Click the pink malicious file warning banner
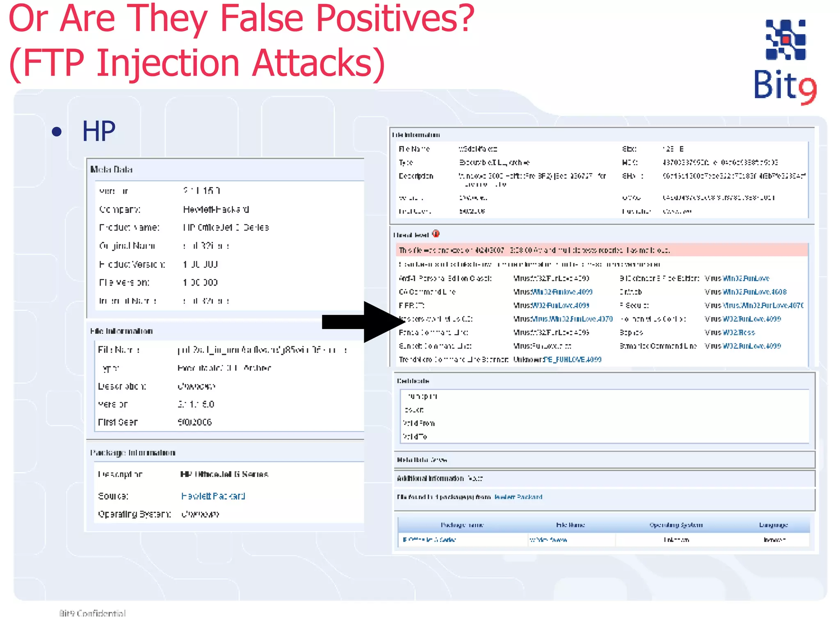Viewport: 840px width, 630px height. [x=602, y=250]
